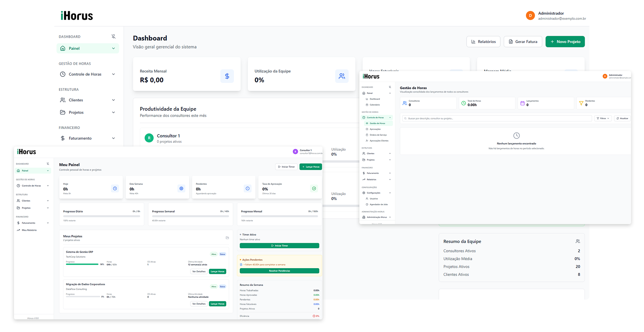Click the orange Administrador avatar in Dashboard window

[x=530, y=15]
